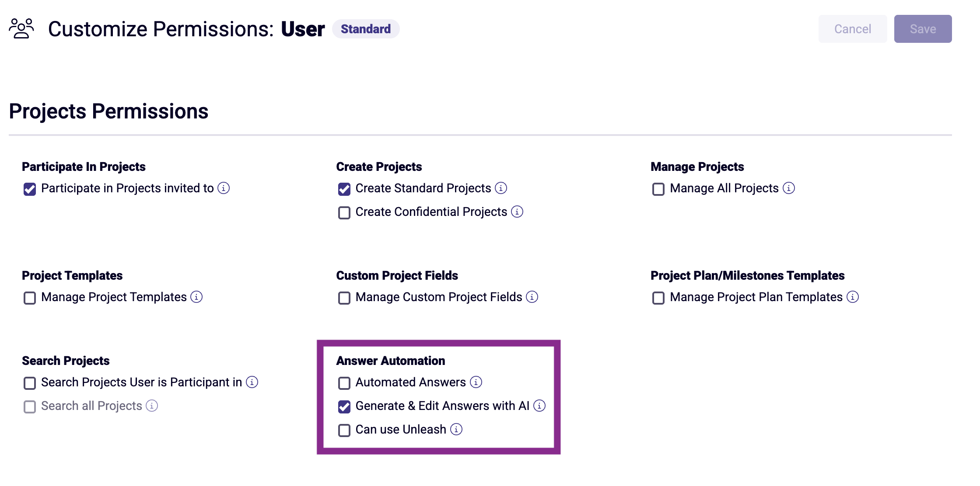Open info icon for Manage Custom Project Fields

[x=532, y=297]
